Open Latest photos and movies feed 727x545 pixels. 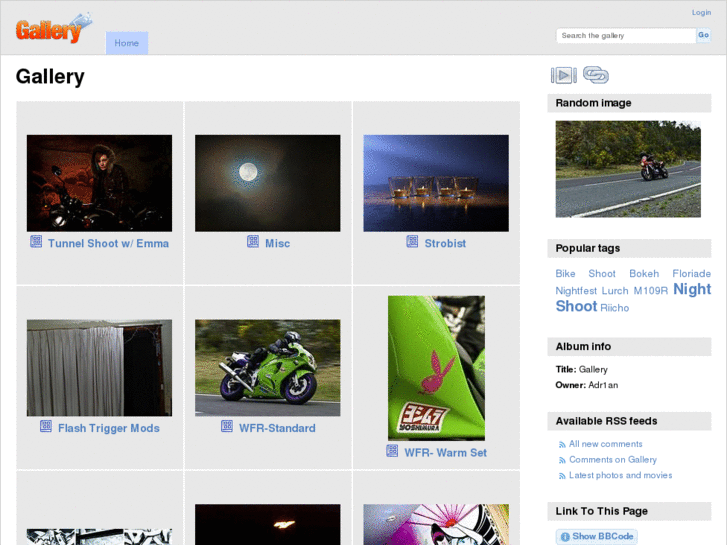[620, 475]
